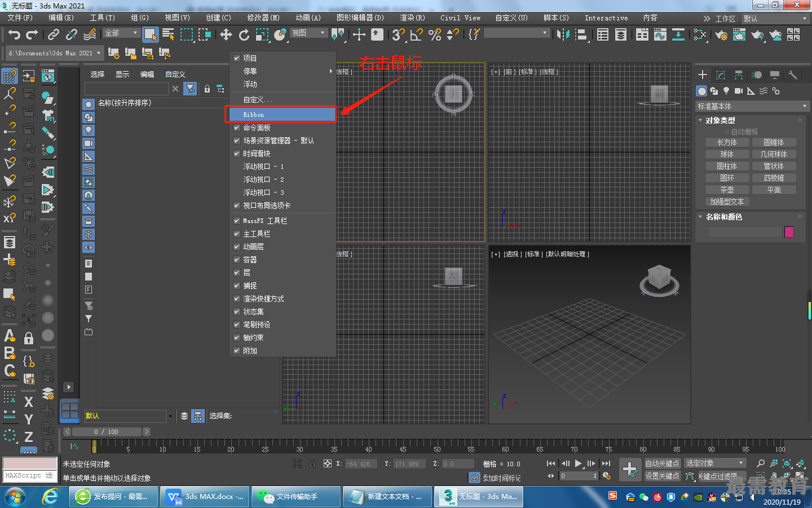Open the workspace 默认 dropdown
Image resolution: width=812 pixels, height=508 pixels.
[775, 19]
